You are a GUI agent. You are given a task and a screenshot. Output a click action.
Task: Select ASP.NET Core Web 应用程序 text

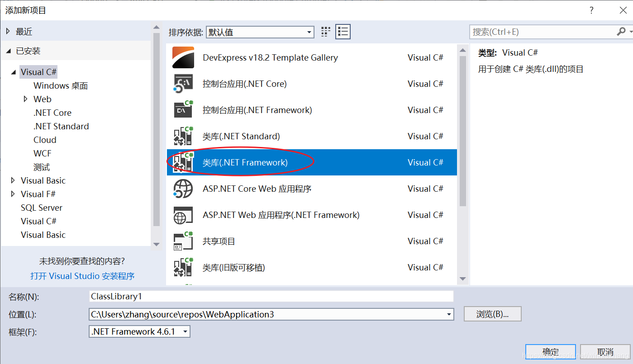point(257,189)
